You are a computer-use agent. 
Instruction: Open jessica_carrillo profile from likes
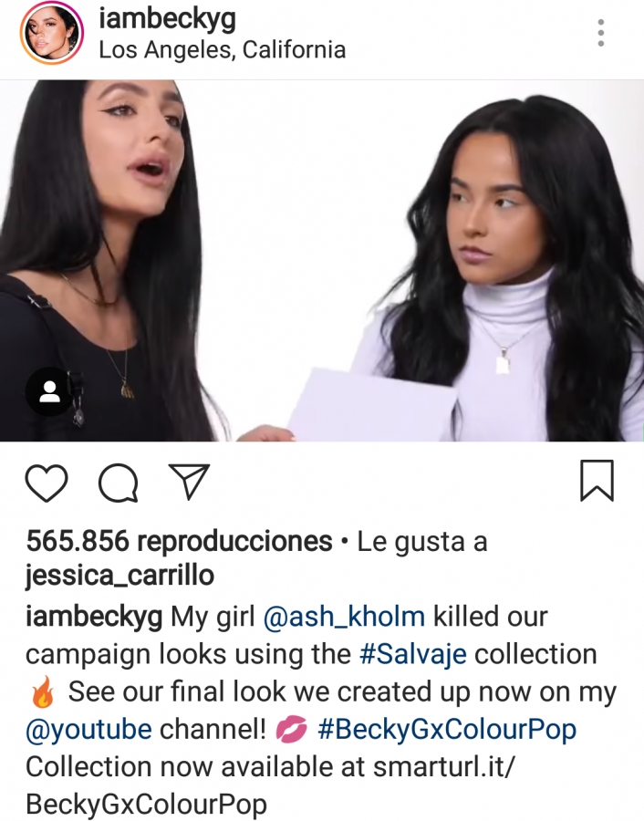coord(119,576)
